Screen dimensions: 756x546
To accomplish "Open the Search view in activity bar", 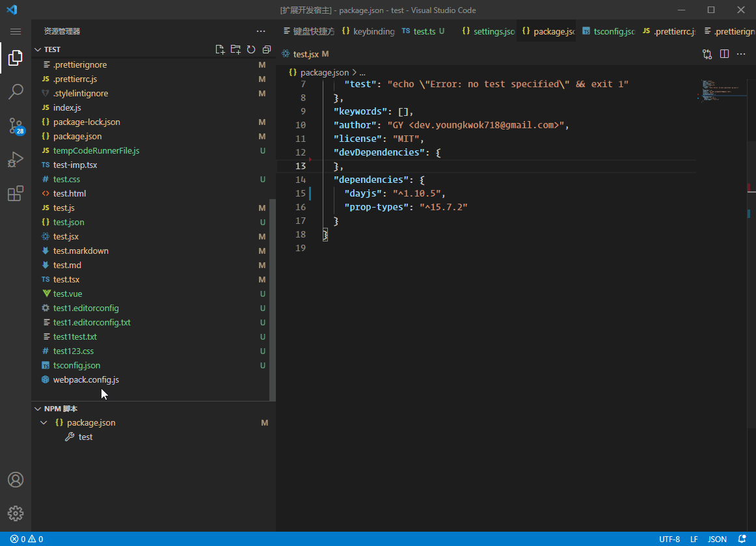I will [x=16, y=92].
